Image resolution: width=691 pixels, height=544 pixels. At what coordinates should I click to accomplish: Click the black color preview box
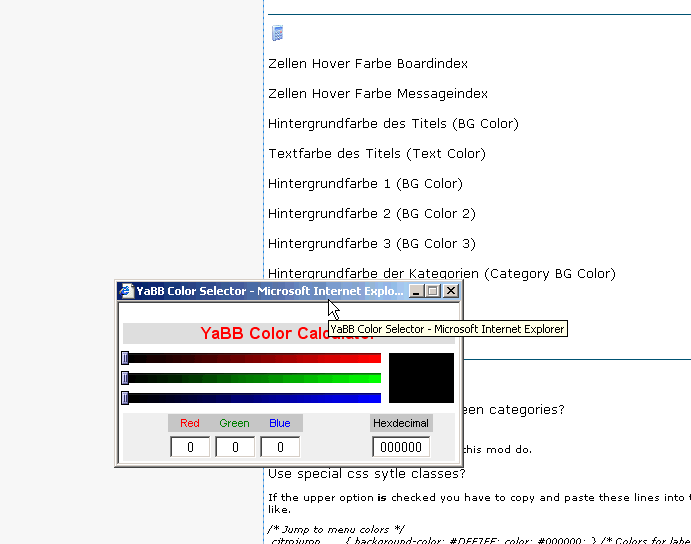pyautogui.click(x=421, y=378)
